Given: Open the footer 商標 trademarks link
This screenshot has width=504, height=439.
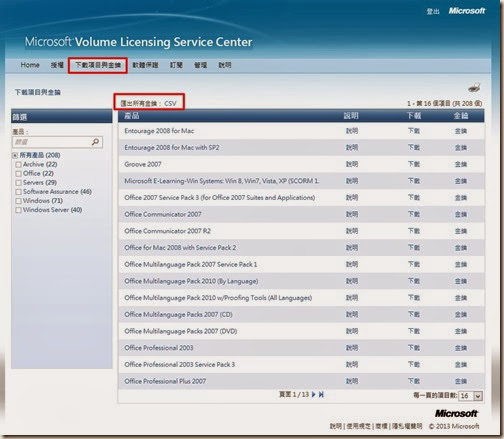Looking at the screenshot, I should (x=381, y=426).
